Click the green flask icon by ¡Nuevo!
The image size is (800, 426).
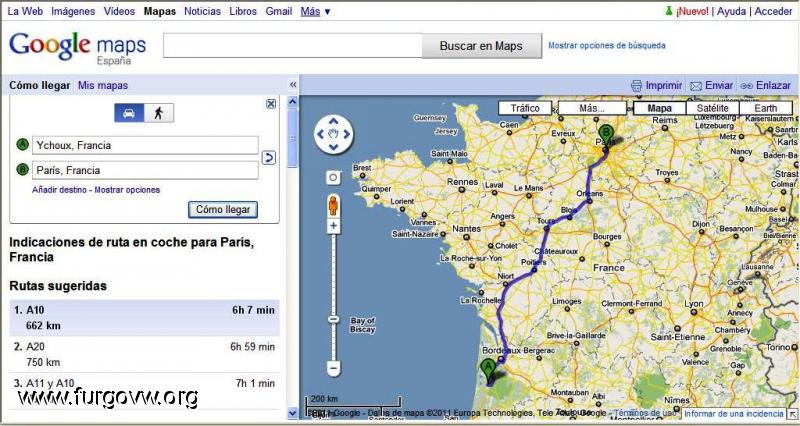coord(668,11)
